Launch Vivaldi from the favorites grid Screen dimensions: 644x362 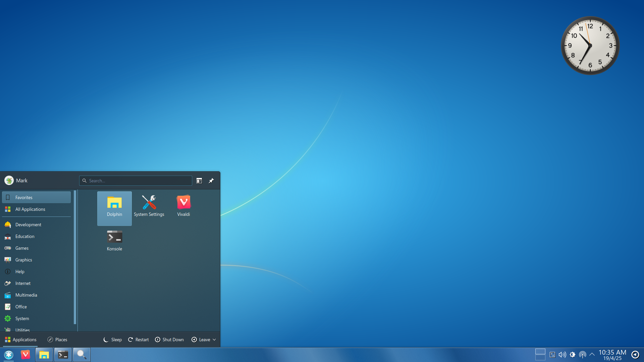183,208
